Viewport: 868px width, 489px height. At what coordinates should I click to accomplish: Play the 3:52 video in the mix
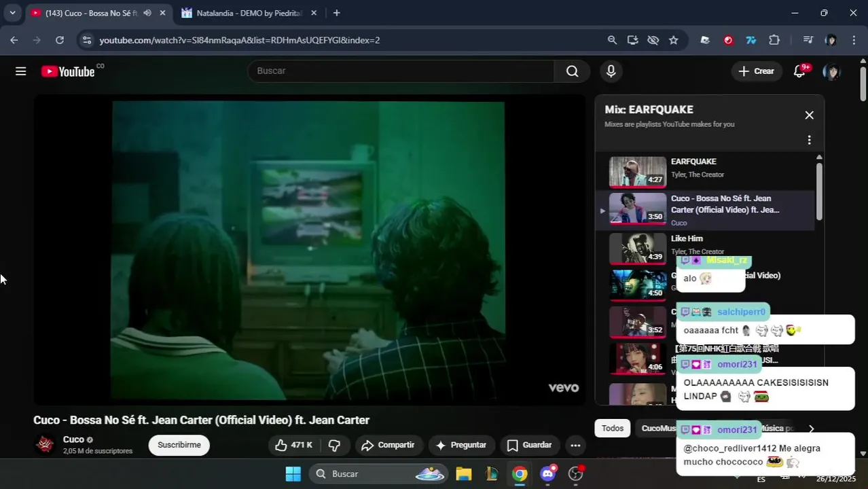coord(638,322)
